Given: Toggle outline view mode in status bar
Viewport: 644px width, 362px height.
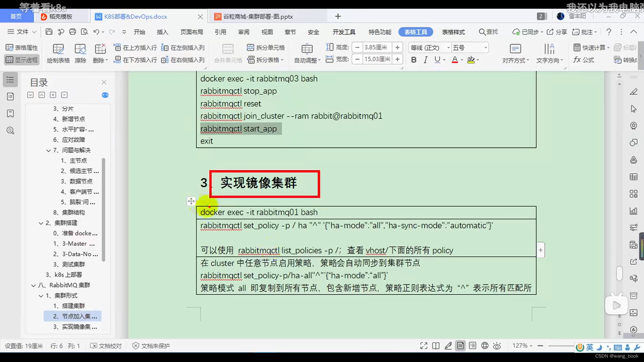Looking at the screenshot, I should [x=473, y=346].
